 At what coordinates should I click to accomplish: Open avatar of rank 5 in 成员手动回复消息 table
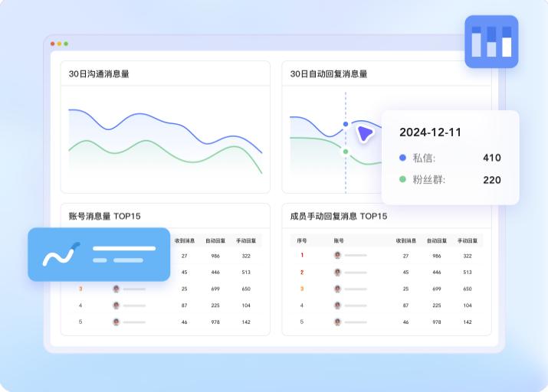click(337, 322)
